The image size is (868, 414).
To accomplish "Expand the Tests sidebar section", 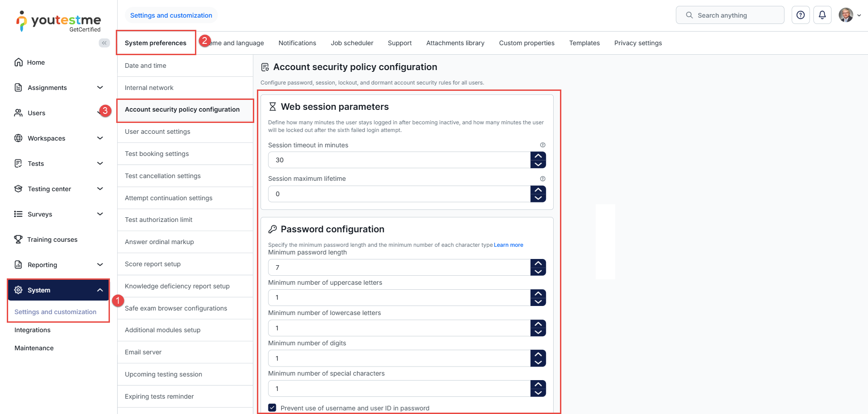I will pos(100,164).
